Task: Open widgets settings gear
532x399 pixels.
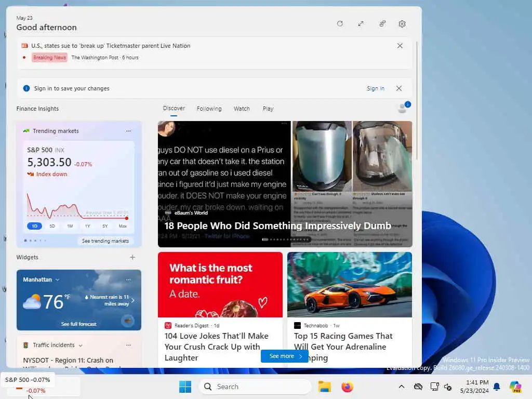Action: pos(402,24)
